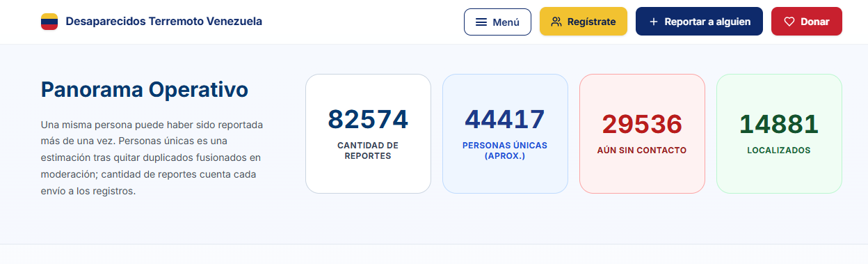This screenshot has width=868, height=264.
Task: Click the users icon in Regístrate
Action: pyautogui.click(x=556, y=22)
